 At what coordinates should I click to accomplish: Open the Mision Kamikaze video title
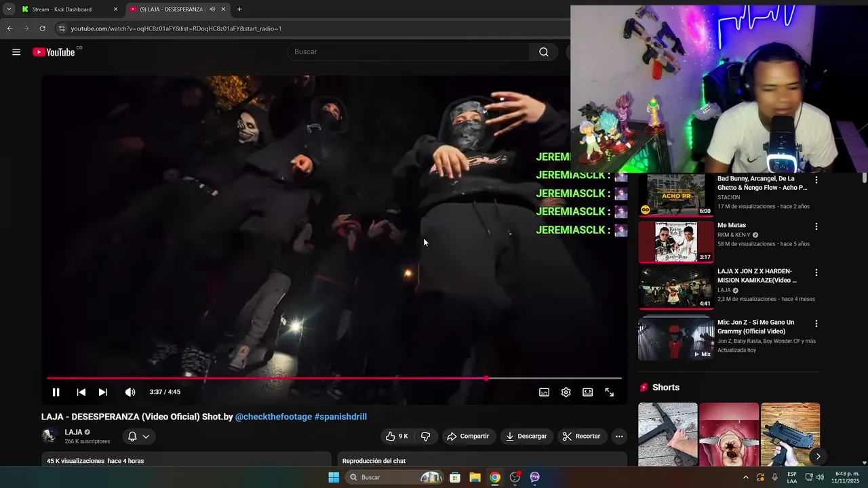[x=757, y=276]
